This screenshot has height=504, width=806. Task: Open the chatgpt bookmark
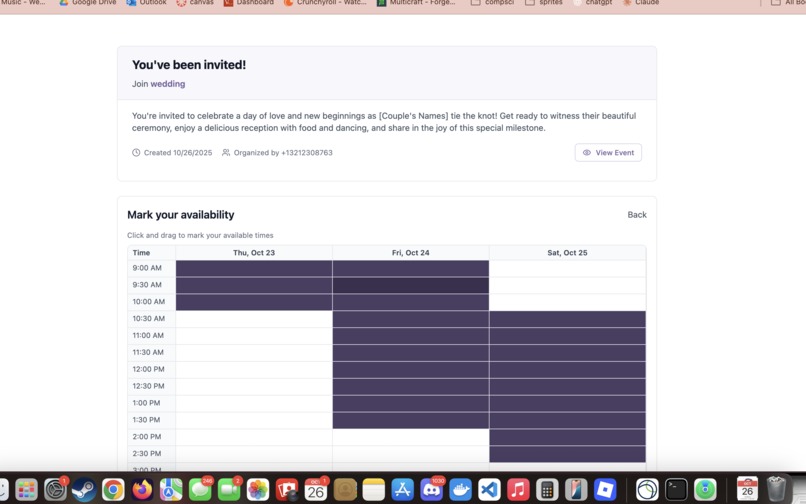[x=593, y=3]
